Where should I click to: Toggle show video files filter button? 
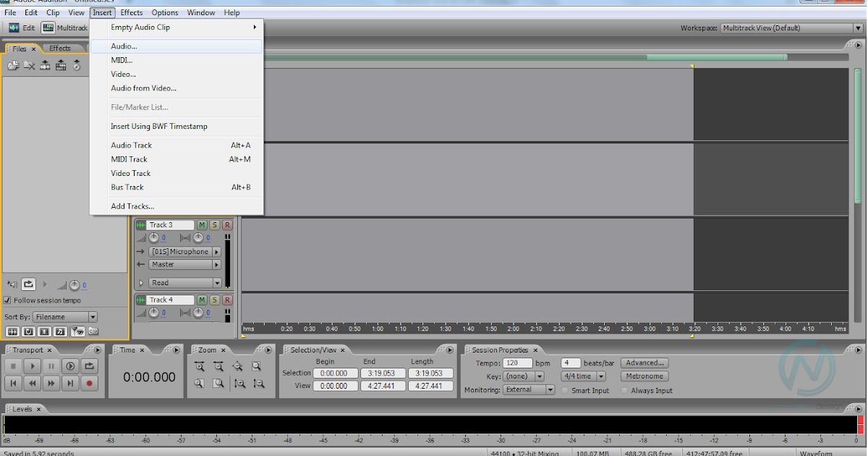pyautogui.click(x=43, y=331)
